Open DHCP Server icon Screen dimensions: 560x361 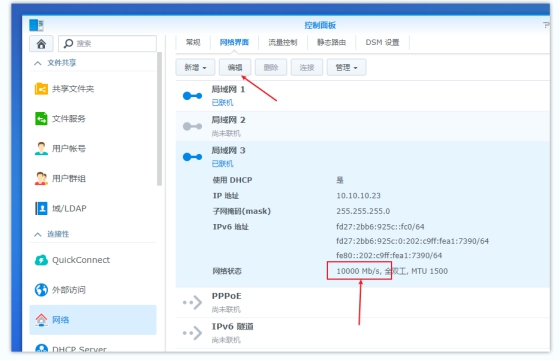click(41, 348)
